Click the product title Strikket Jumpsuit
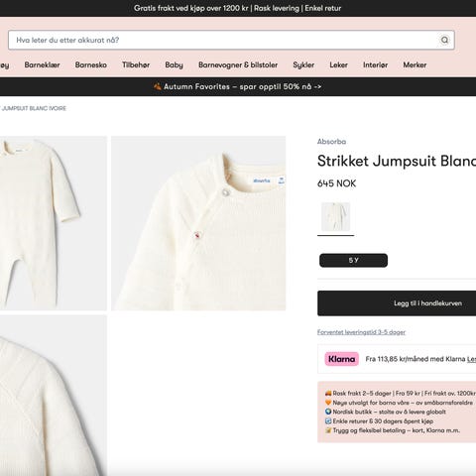 click(x=397, y=161)
